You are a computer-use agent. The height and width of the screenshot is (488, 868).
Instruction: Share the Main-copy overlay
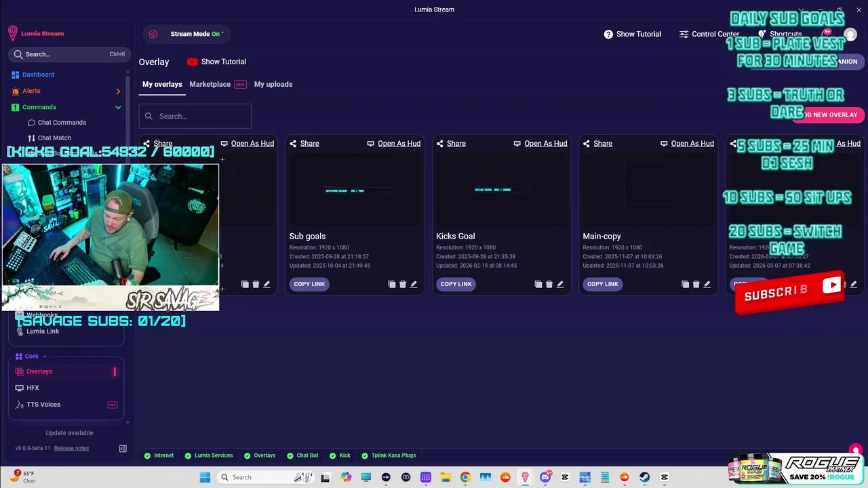[x=597, y=143]
